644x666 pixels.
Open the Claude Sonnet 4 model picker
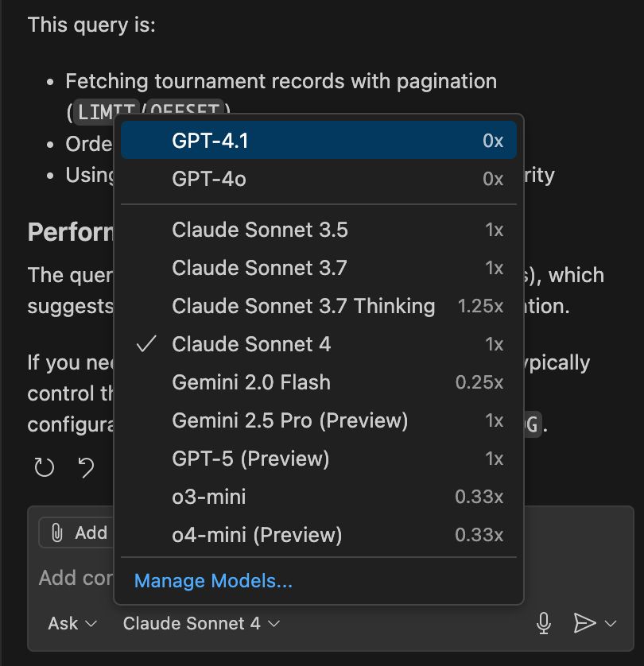pos(201,624)
